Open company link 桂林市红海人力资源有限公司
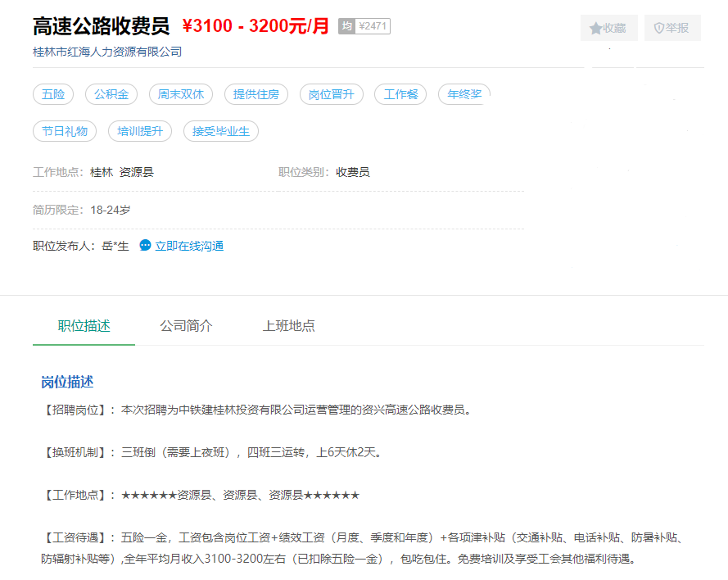The width and height of the screenshot is (728, 580). pos(107,52)
